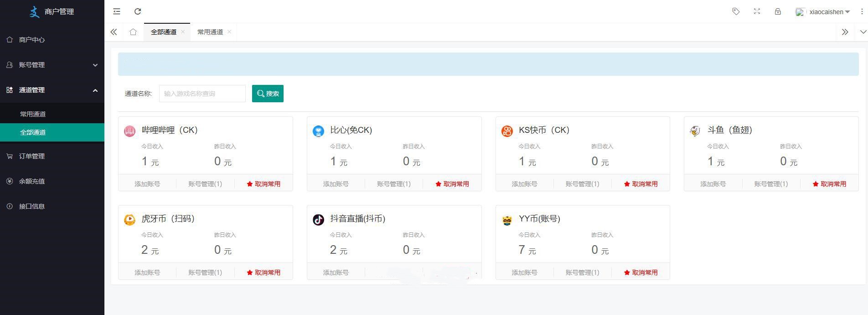This screenshot has height=315, width=868.
Task: Click the 抖音直播 channel logo
Action: (x=318, y=220)
